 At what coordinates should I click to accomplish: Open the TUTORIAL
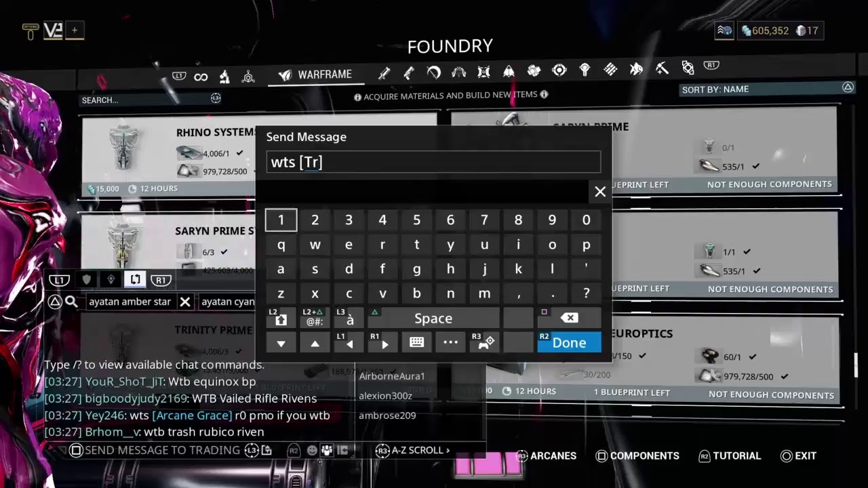tap(730, 455)
